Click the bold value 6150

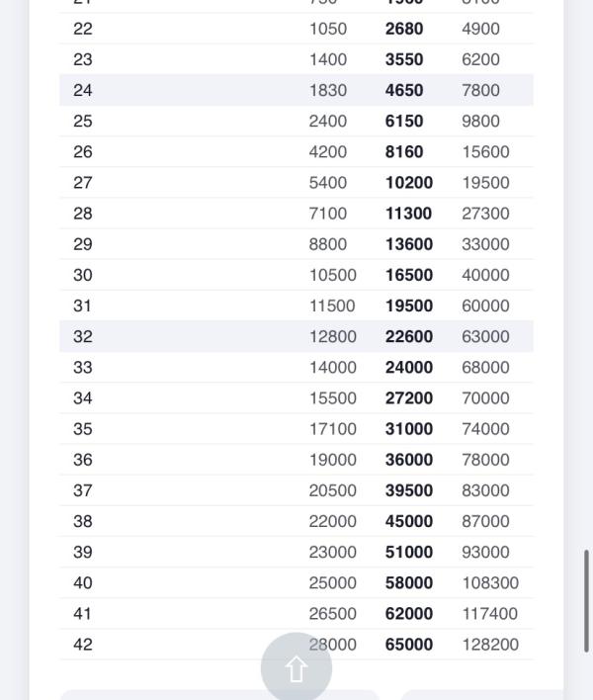(x=404, y=121)
